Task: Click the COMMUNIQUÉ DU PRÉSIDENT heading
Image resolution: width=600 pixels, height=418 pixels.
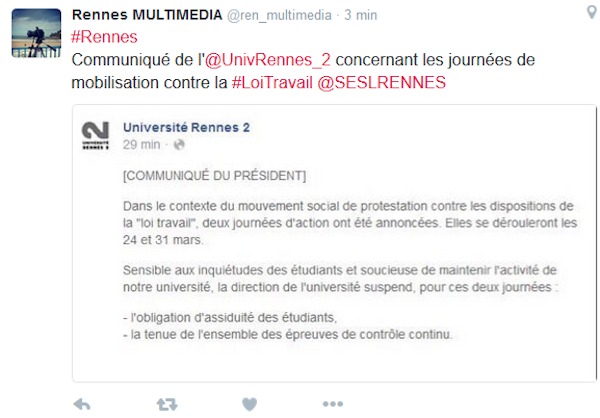Action: [x=214, y=176]
